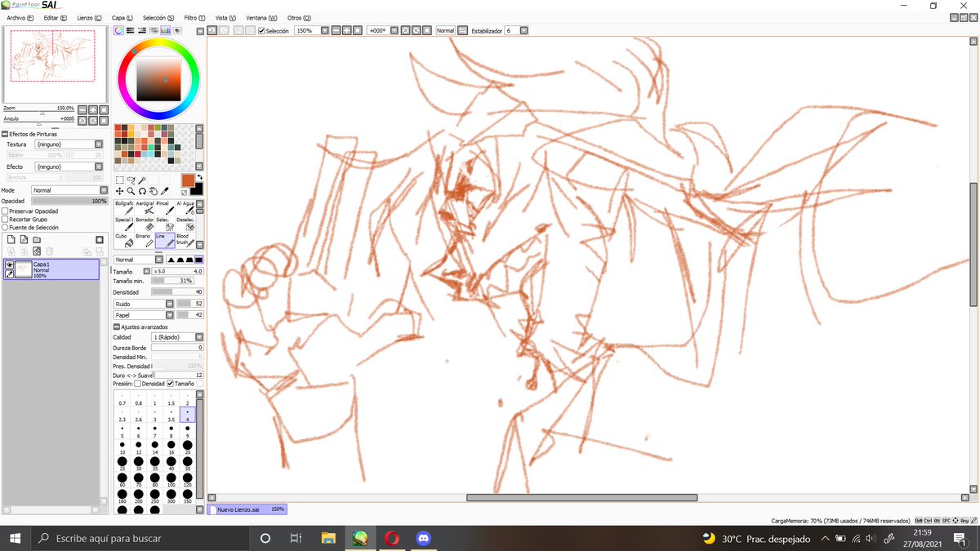
Task: Open the Archivo menu
Action: pyautogui.click(x=20, y=17)
